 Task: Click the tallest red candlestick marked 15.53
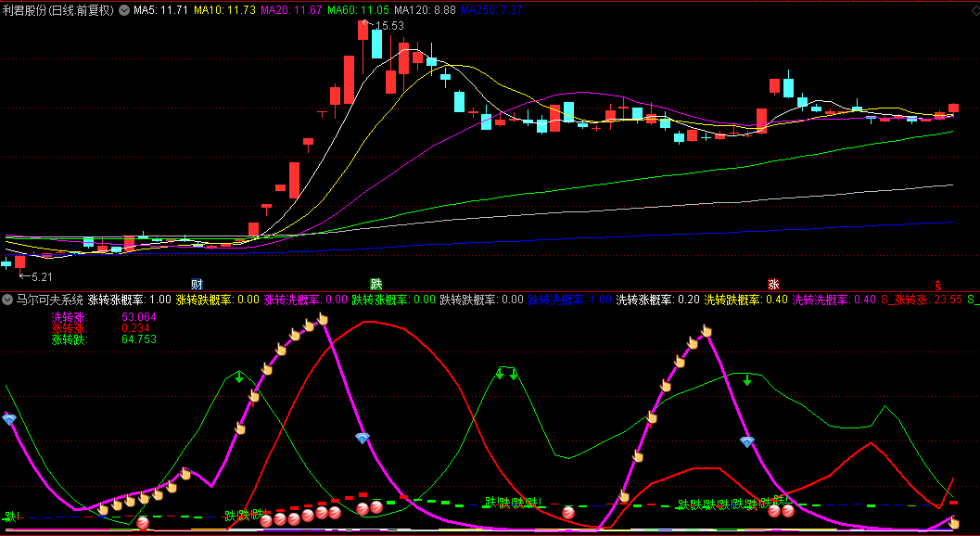pos(363,32)
